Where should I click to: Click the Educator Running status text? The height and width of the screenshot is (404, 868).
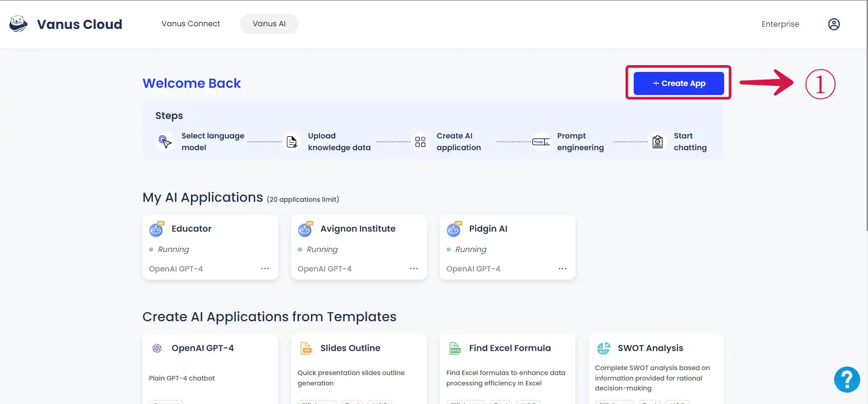pos(173,249)
